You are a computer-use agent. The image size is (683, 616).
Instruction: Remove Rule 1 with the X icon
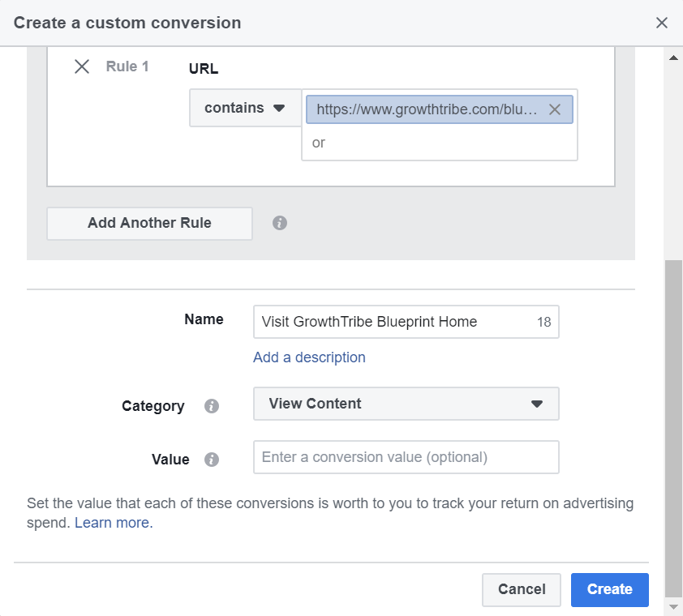coord(82,66)
